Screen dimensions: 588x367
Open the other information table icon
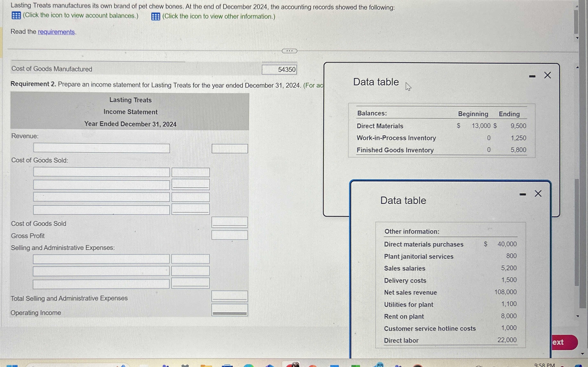155,17
